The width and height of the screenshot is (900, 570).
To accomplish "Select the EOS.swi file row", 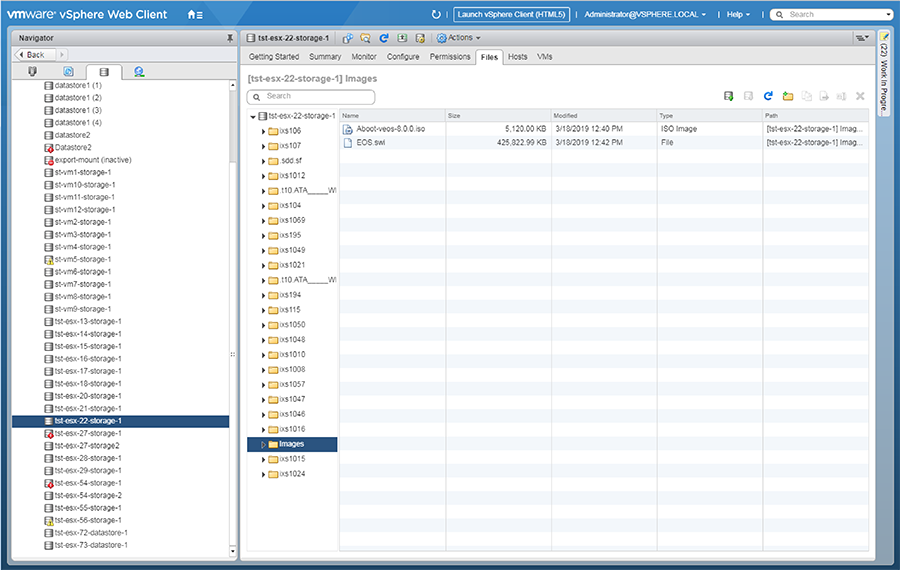I will tap(604, 142).
